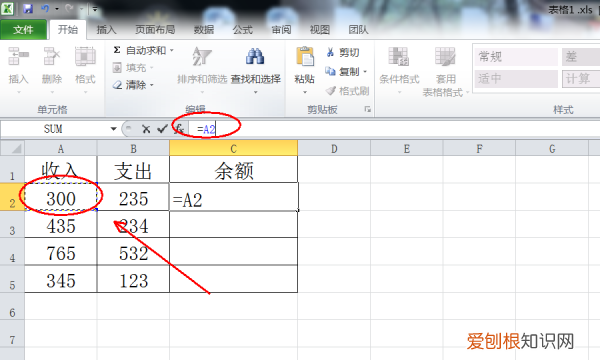This screenshot has width=600, height=360.
Task: Select cell containing value 235
Action: coord(133,197)
